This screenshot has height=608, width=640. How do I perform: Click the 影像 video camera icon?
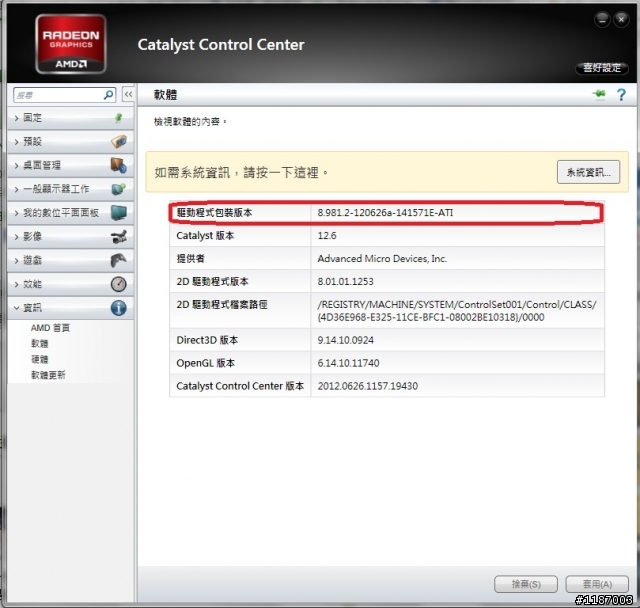point(118,236)
